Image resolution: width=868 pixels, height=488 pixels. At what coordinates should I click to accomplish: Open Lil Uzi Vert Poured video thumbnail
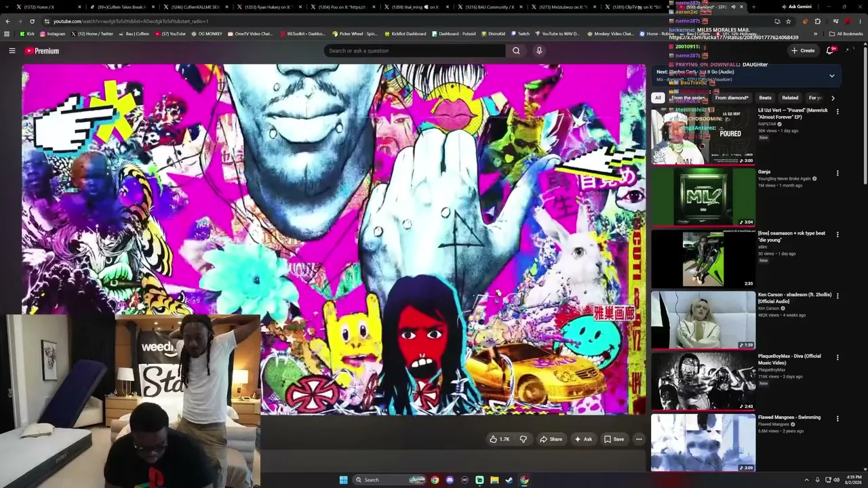703,136
